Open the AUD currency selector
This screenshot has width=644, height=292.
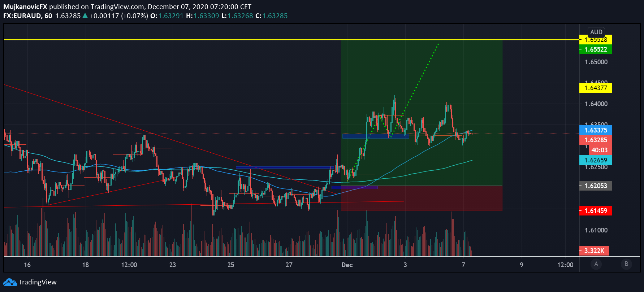pyautogui.click(x=596, y=32)
